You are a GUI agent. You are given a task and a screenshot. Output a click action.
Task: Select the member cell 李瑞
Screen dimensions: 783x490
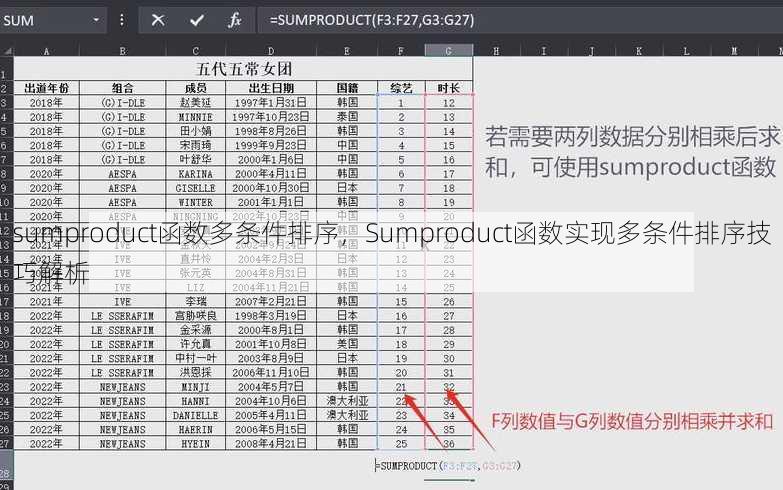(195, 302)
